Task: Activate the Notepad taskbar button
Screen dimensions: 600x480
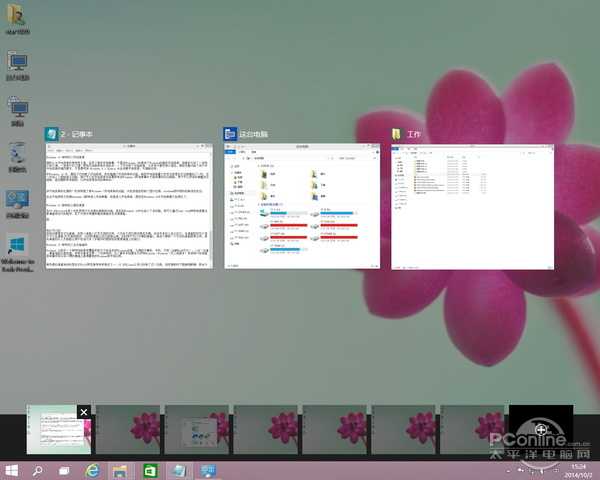Action: tap(178, 470)
